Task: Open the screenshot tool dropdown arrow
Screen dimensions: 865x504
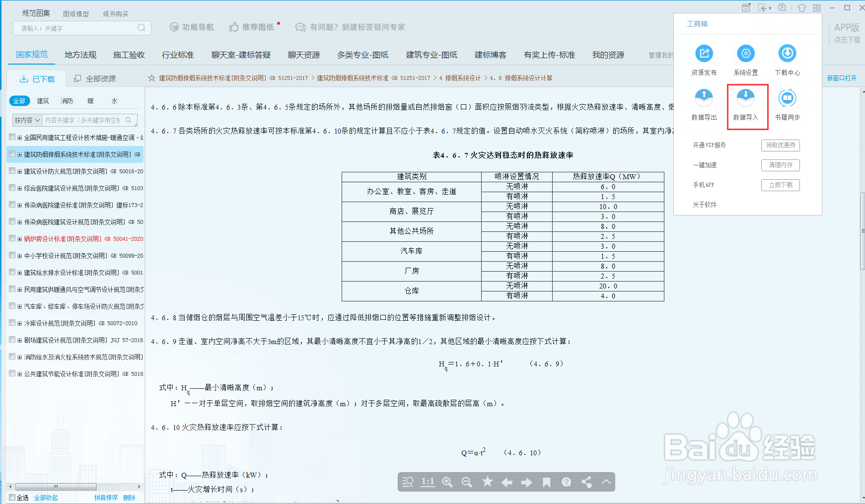Action: point(771,7)
